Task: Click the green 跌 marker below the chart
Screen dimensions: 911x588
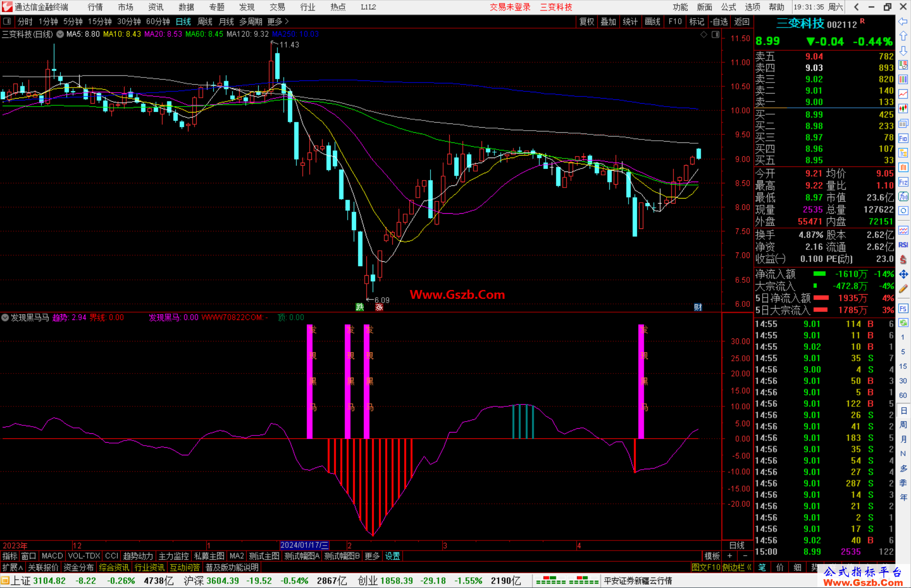Action: [x=359, y=307]
